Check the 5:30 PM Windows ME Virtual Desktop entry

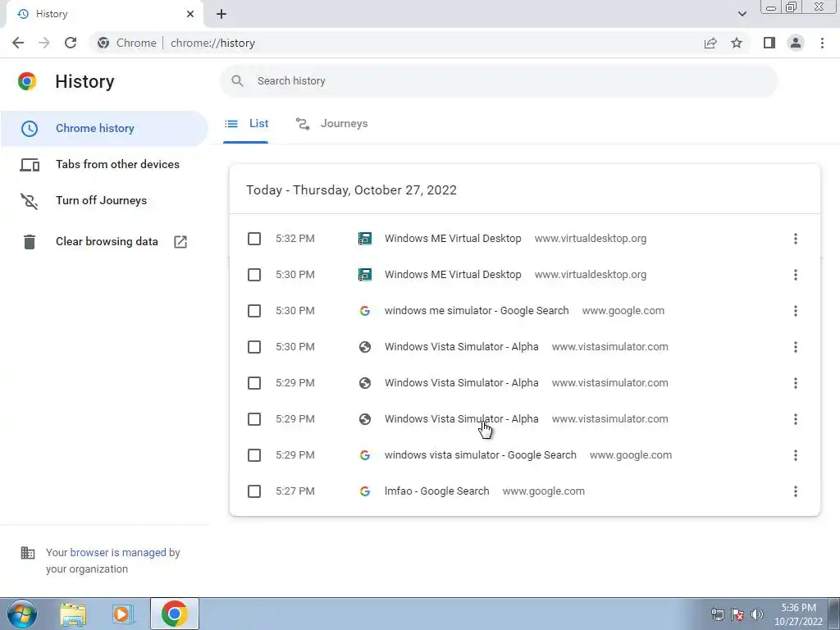click(x=254, y=275)
